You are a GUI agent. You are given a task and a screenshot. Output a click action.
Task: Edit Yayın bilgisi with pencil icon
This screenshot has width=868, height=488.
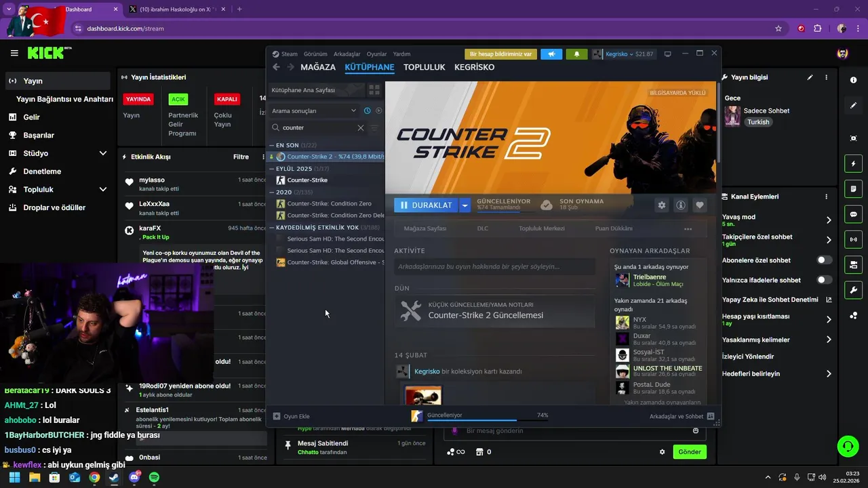(x=810, y=77)
